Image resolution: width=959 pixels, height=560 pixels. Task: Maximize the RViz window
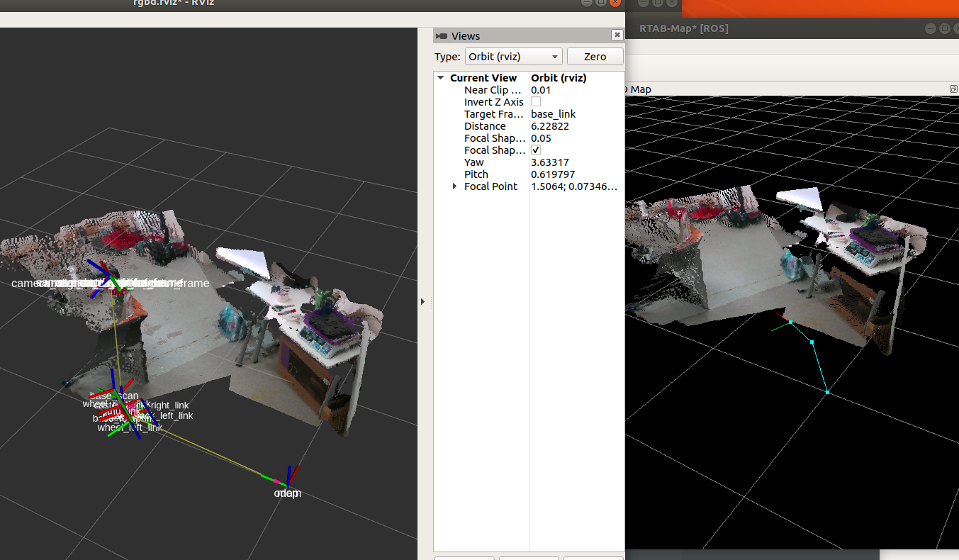(600, 3)
